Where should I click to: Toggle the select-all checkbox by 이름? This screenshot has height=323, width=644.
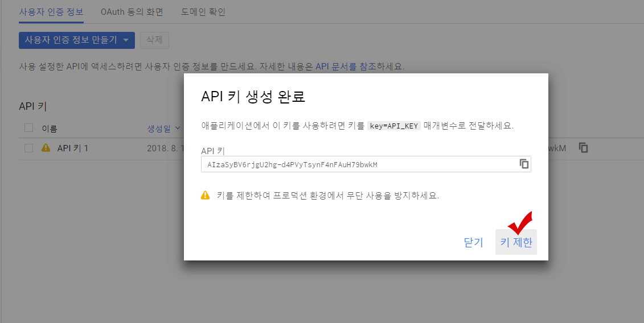click(x=28, y=127)
